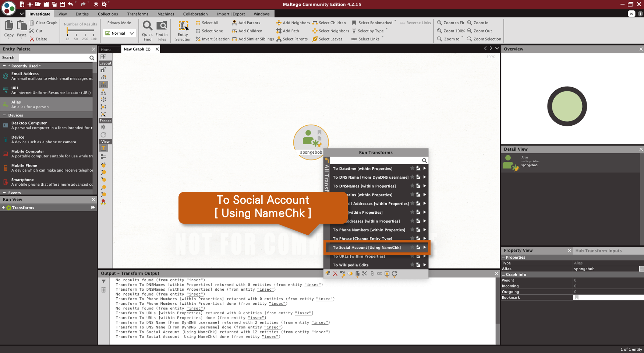Click the scissors cut icon in popup toolbar
Viewport: 644px width, 353px height.
click(365, 274)
